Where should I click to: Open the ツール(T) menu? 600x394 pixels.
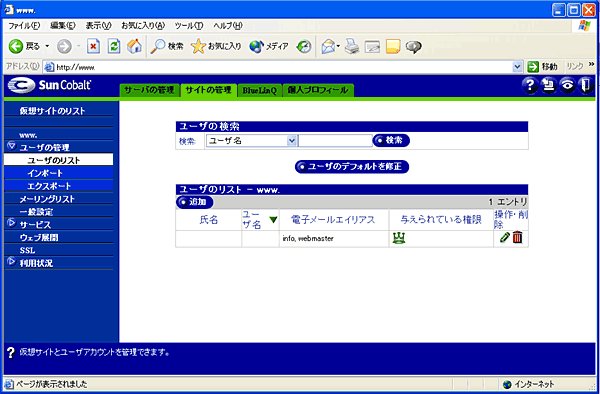(189, 26)
